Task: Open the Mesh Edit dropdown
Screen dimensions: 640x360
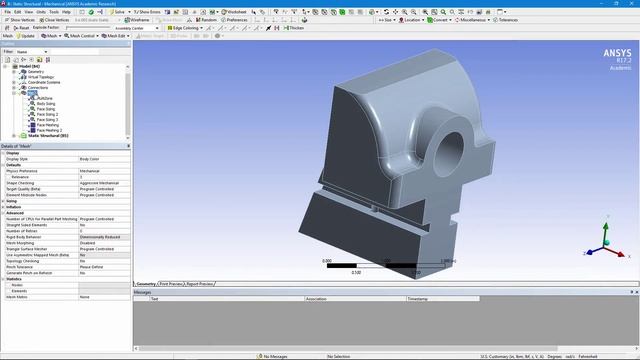Action: click(116, 36)
